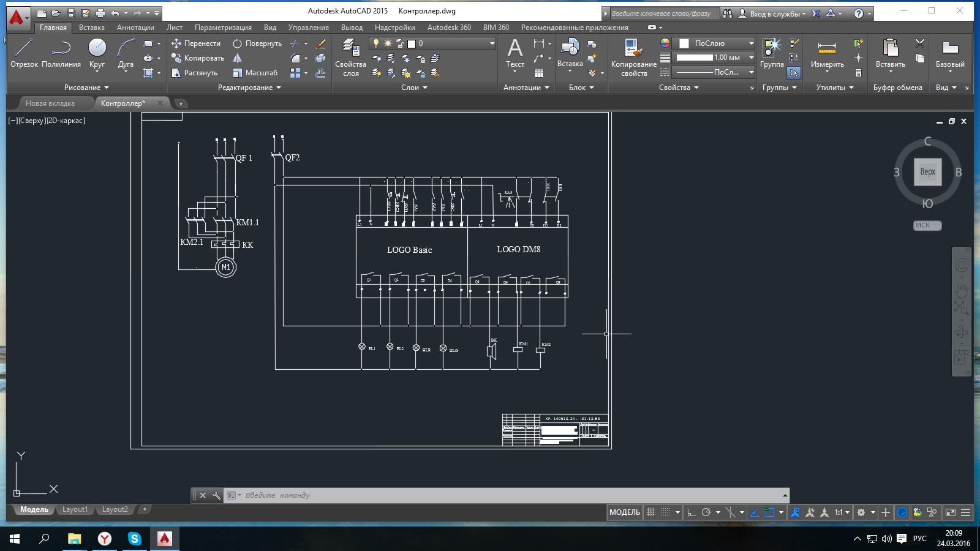Click the Вставка (Insert block) icon
This screenshot has width=980, height=551.
point(570,53)
